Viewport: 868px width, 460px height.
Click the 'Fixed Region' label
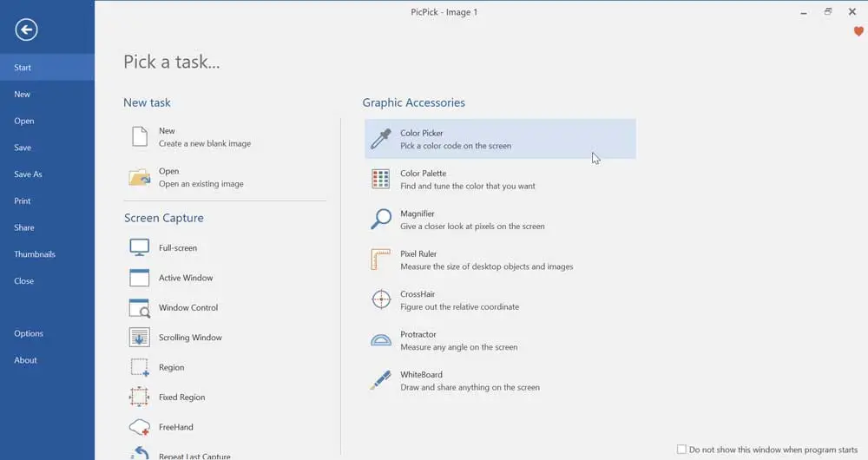(x=182, y=398)
